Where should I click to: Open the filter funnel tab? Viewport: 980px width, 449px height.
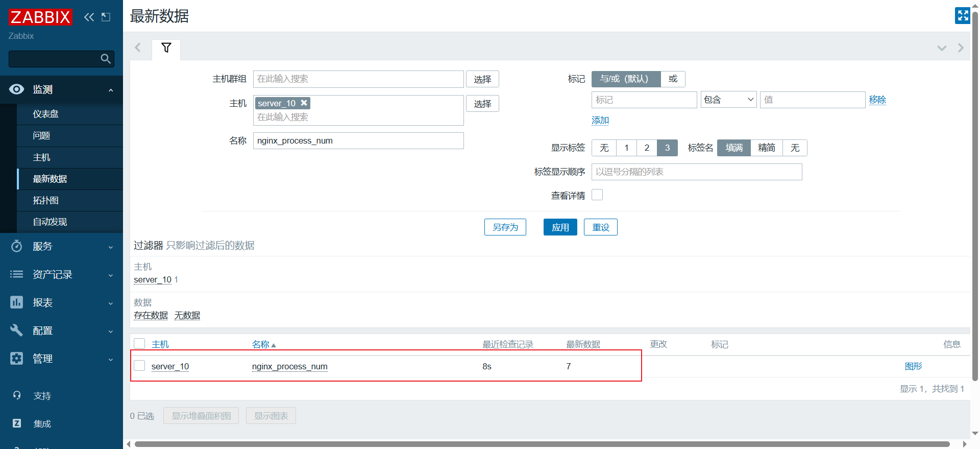click(x=166, y=48)
